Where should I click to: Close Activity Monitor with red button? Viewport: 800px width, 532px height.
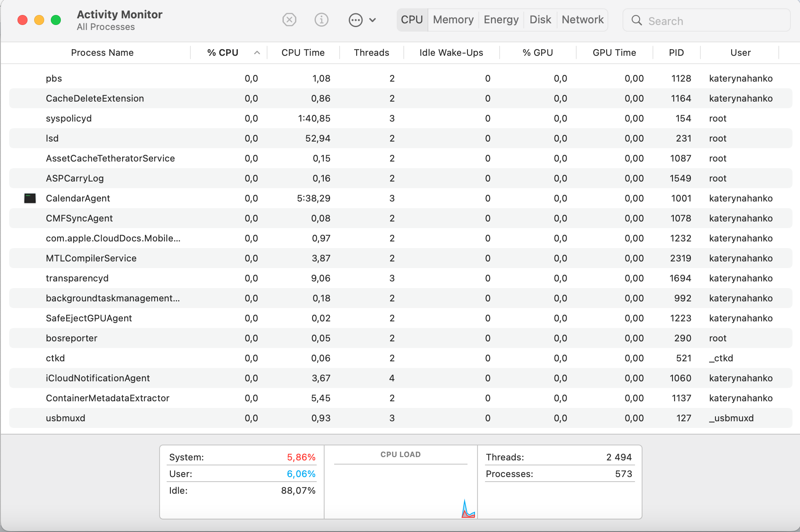[x=22, y=20]
